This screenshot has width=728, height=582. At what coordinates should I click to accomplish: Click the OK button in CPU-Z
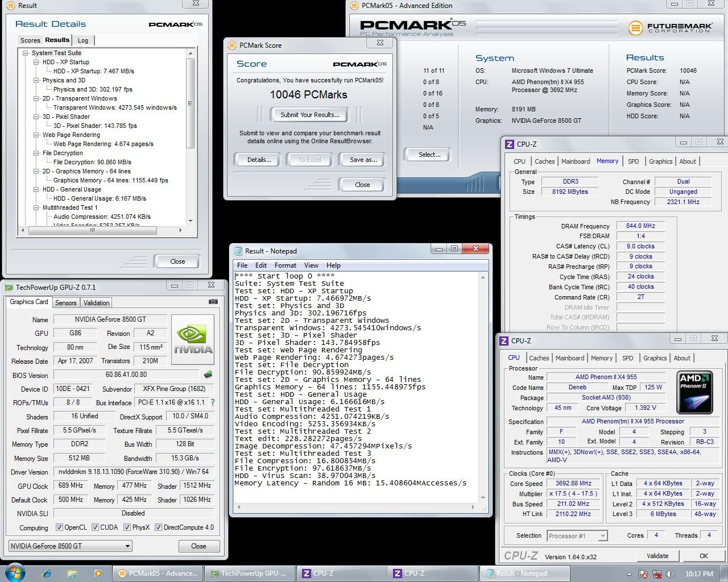[704, 556]
